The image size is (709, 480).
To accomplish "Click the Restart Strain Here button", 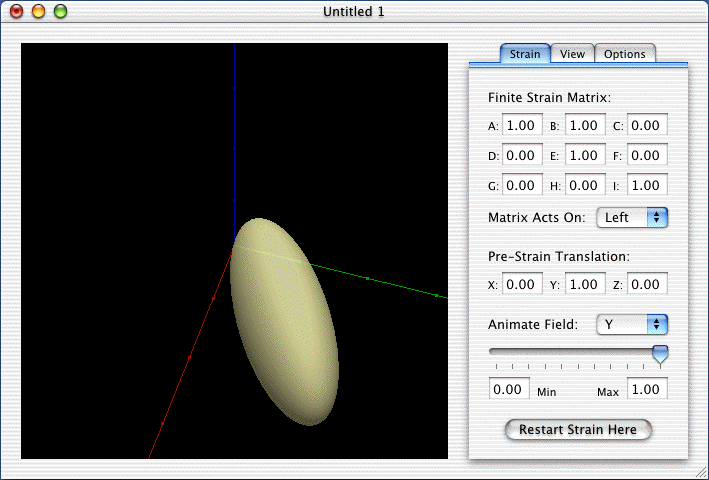I will [x=578, y=429].
